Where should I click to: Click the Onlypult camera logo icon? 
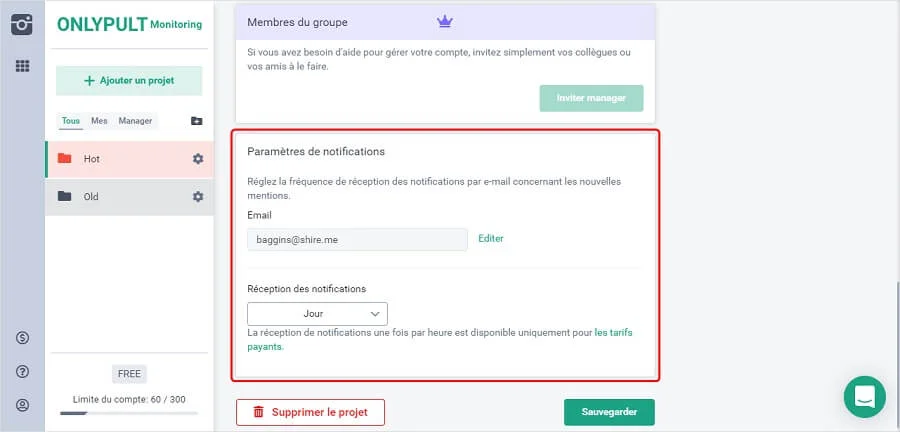pos(22,25)
